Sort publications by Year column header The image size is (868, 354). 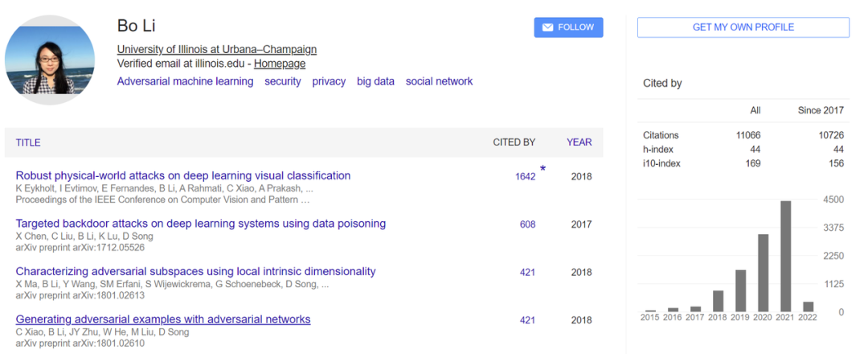579,142
